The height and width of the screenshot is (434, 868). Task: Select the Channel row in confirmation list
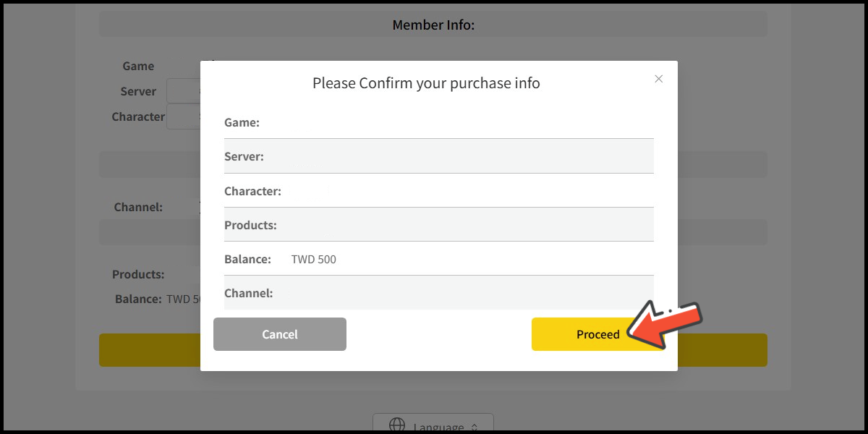coord(438,293)
